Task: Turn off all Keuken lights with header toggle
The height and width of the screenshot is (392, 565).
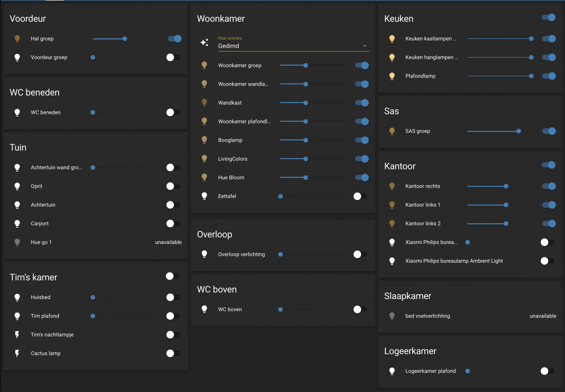Action: (548, 17)
